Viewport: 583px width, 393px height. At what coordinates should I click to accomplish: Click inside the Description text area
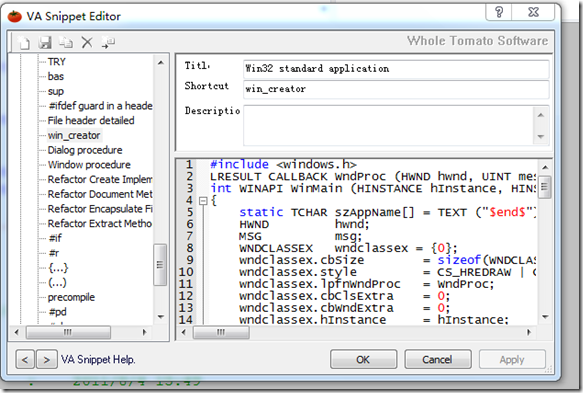(389, 126)
